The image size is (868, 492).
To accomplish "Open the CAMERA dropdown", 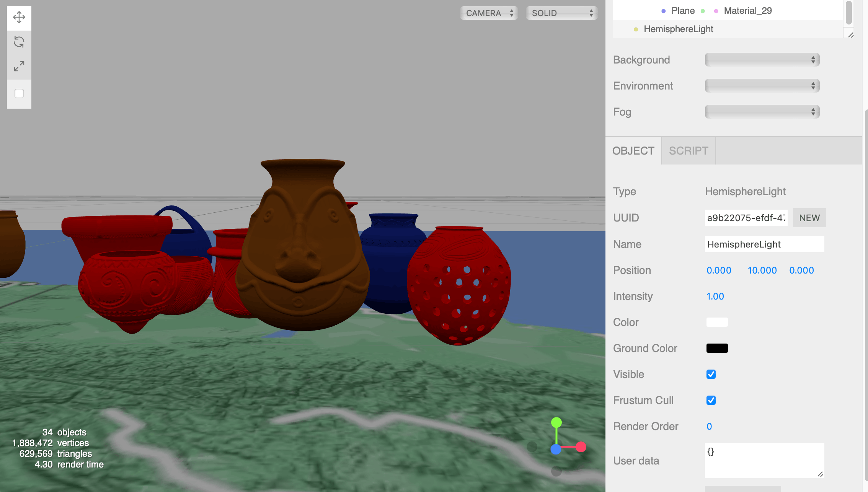I will (x=489, y=13).
